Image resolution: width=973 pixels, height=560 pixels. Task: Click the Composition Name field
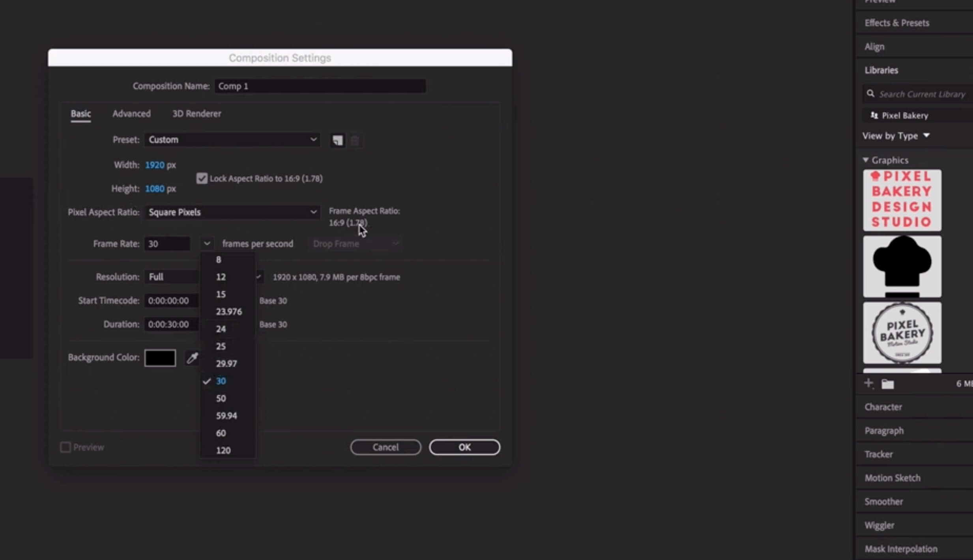pyautogui.click(x=320, y=86)
